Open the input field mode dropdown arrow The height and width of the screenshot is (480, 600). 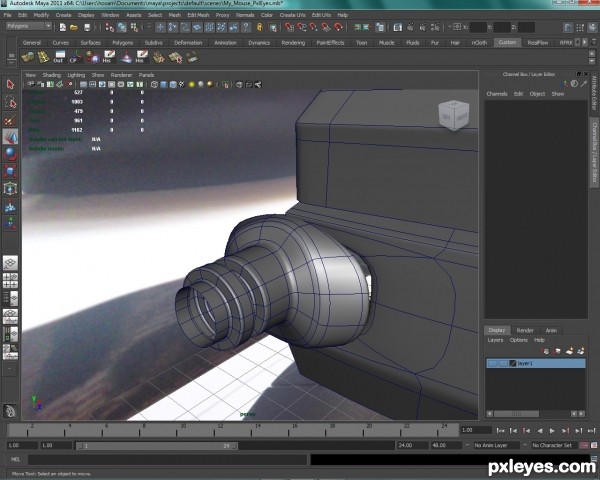point(450,27)
